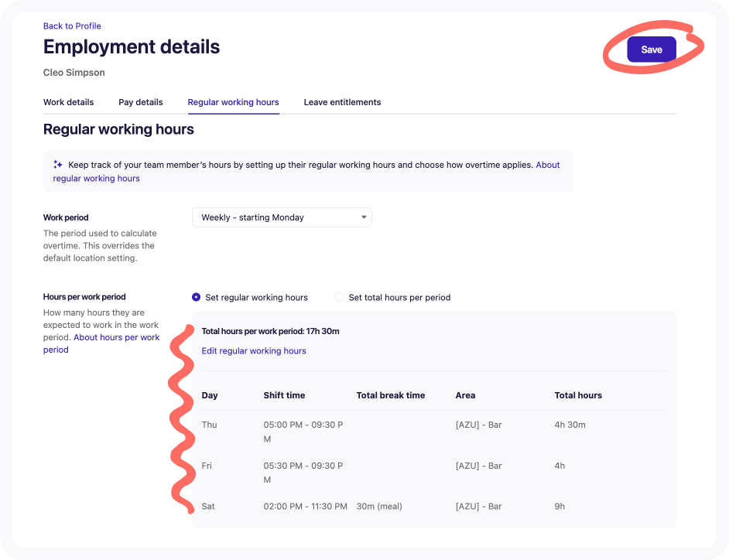Viewport: 729px width, 560px height.
Task: Select the Regular working hours tab
Action: click(233, 101)
